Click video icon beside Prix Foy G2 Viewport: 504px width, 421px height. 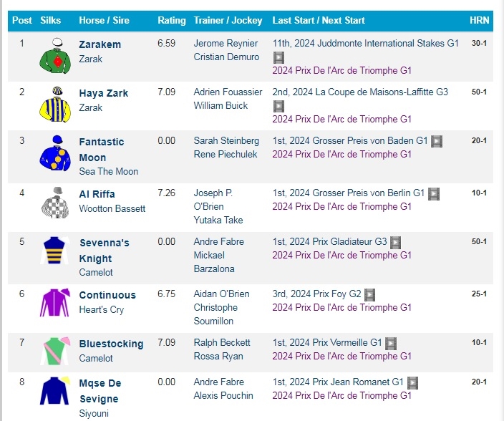(369, 294)
